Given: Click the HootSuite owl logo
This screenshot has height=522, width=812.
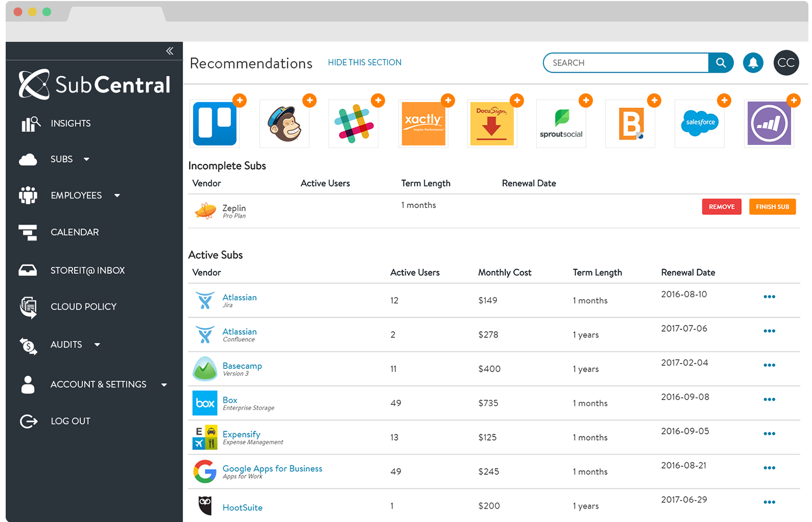Looking at the screenshot, I should tap(205, 506).
